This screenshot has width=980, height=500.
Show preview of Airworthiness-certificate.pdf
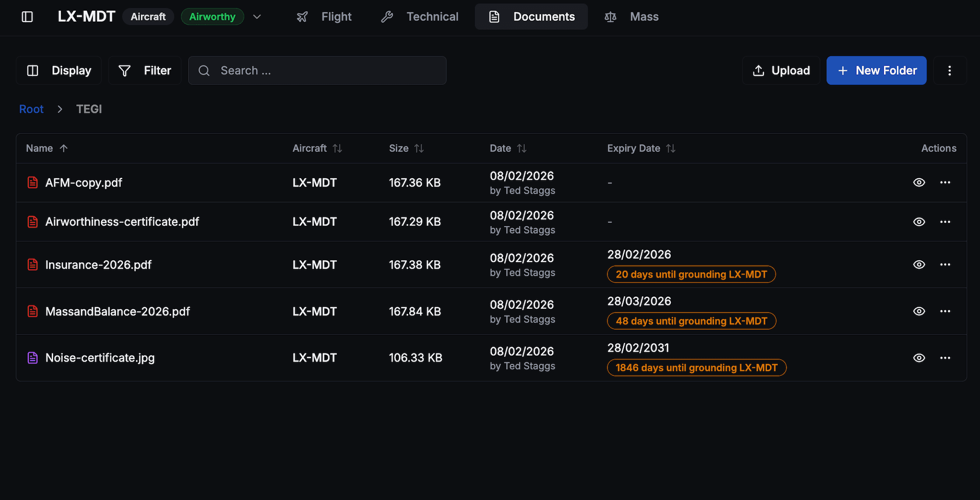(918, 222)
